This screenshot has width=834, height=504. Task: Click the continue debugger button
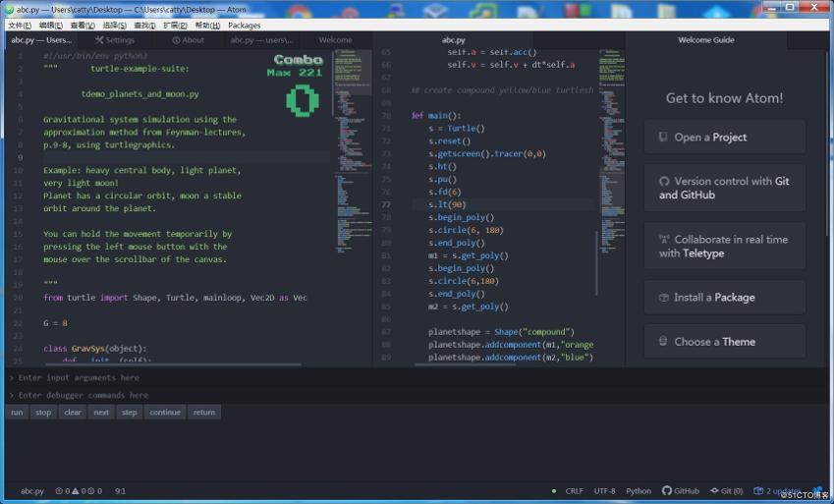pyautogui.click(x=165, y=412)
